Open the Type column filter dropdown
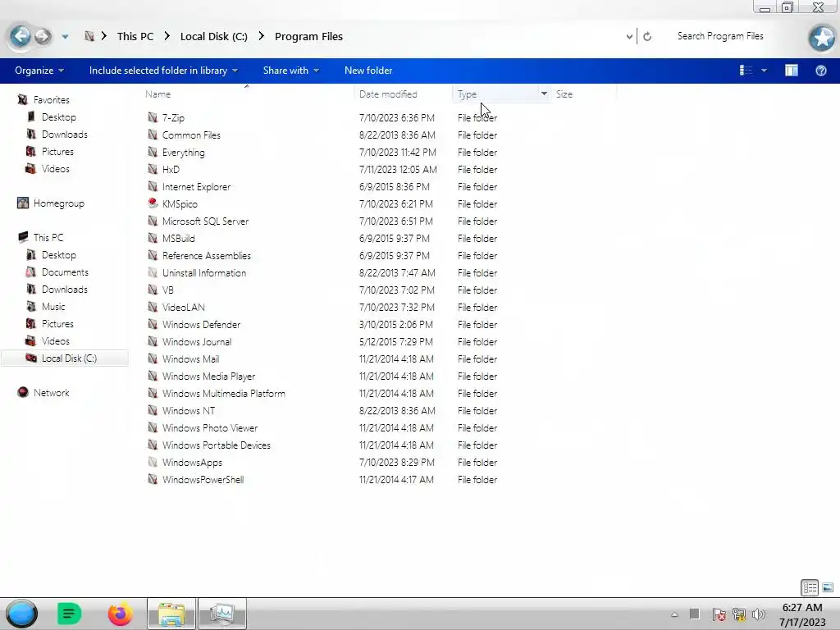Viewport: 840px width, 630px height. click(x=544, y=94)
